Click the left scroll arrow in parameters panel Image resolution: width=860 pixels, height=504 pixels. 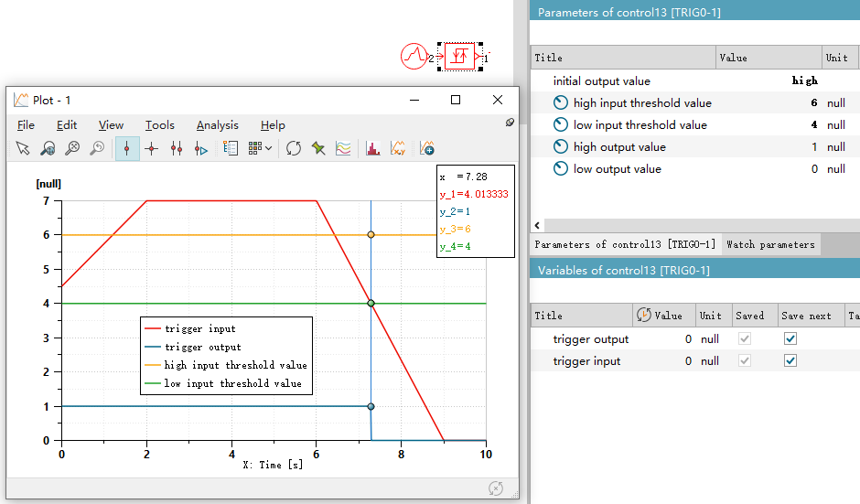point(537,224)
